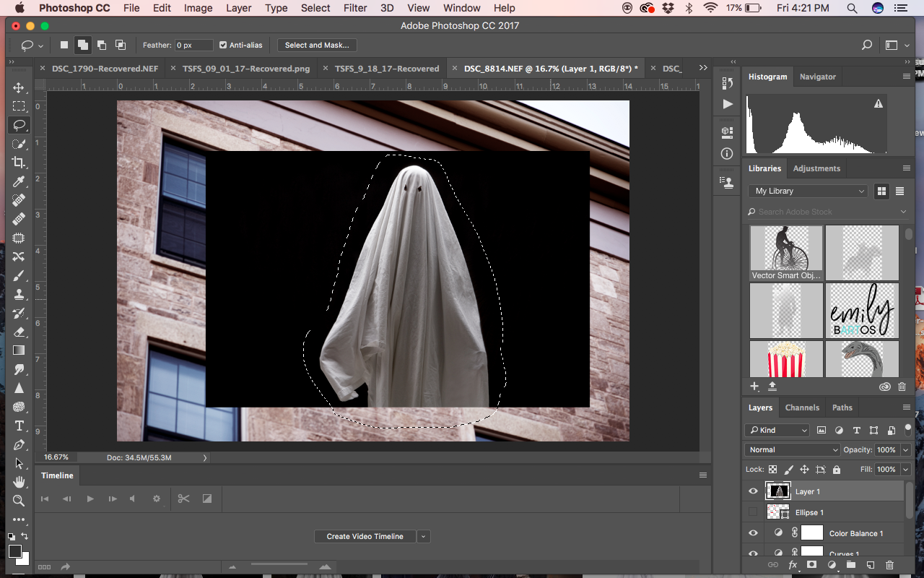Select the Eyedropper tool
The height and width of the screenshot is (578, 924).
(19, 181)
